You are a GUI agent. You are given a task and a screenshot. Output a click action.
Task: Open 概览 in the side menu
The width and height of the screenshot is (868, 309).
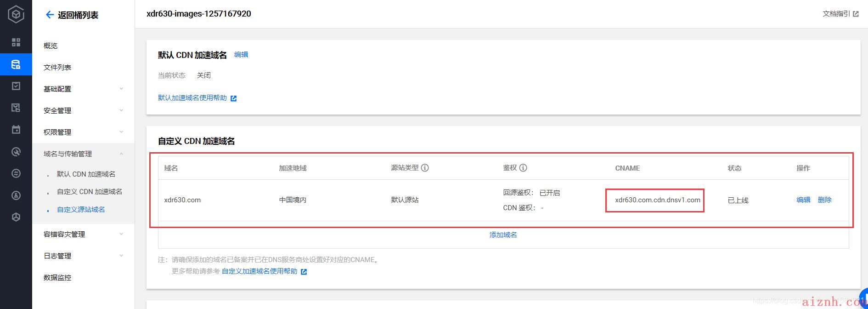51,46
